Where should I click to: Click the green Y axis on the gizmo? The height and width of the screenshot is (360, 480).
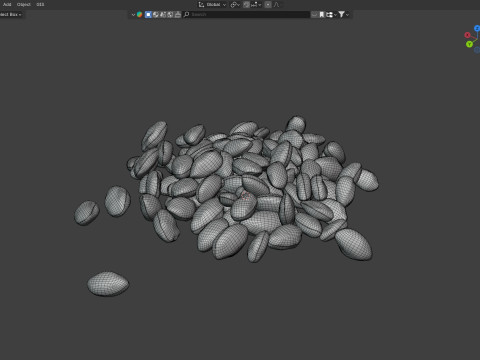coord(469,44)
